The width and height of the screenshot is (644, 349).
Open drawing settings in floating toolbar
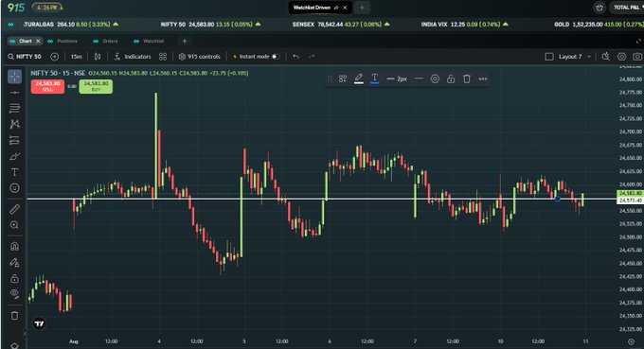click(435, 79)
